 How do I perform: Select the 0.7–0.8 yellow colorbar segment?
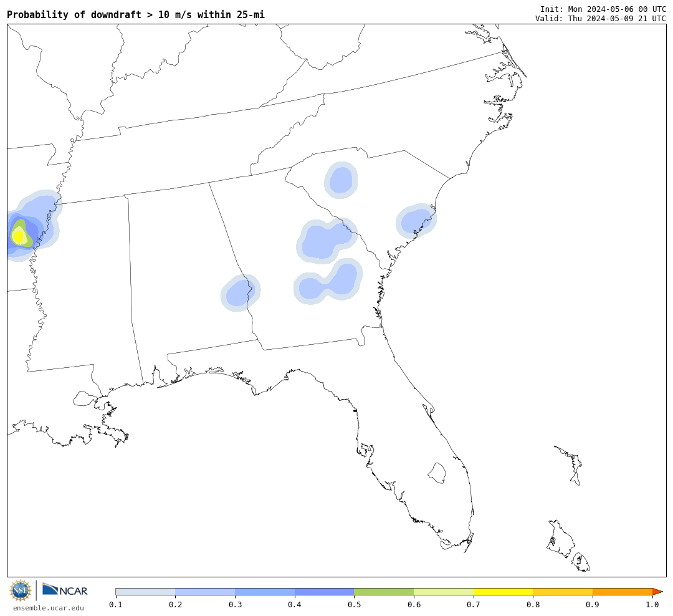[504, 592]
